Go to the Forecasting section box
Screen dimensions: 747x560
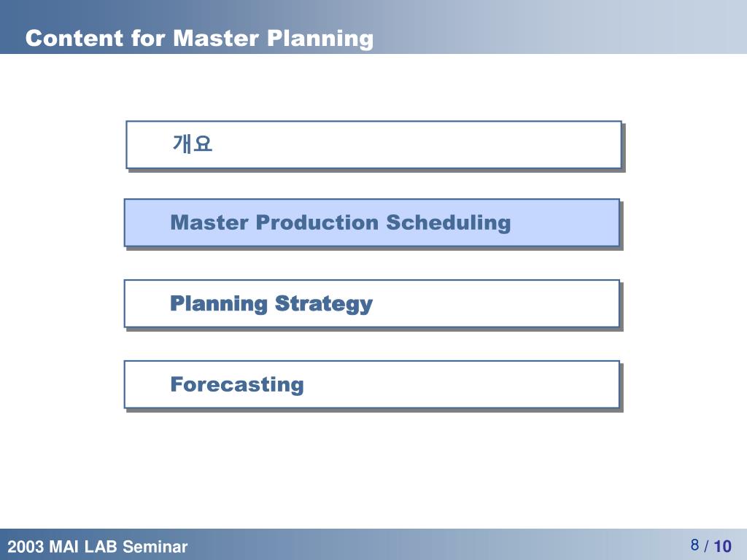tap(371, 385)
